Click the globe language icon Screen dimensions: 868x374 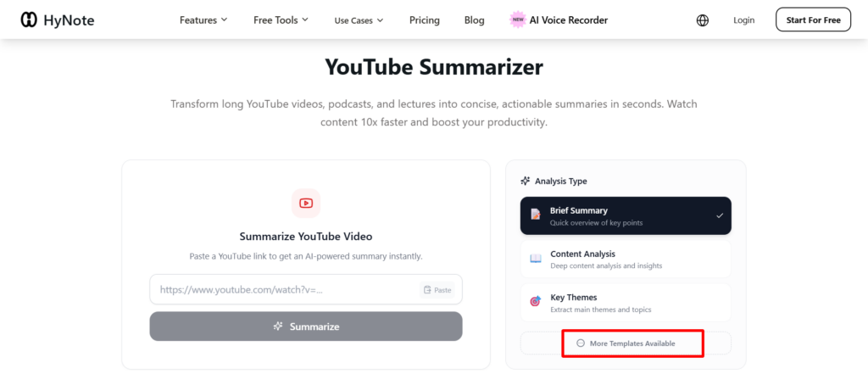(x=702, y=20)
